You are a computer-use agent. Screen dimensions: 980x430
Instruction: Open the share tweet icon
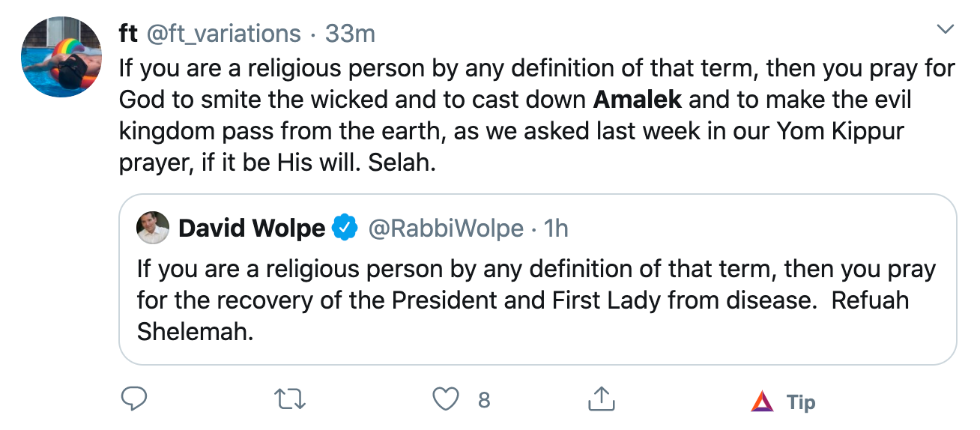(x=601, y=400)
